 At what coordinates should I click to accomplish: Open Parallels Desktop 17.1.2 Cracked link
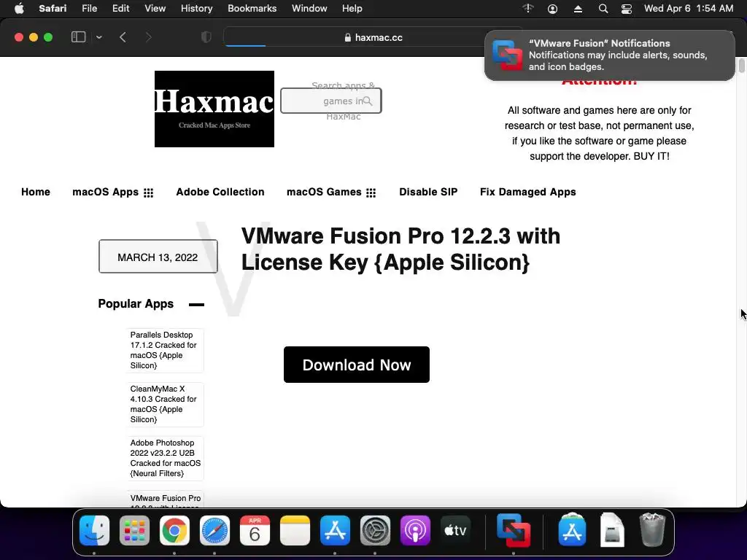click(165, 351)
